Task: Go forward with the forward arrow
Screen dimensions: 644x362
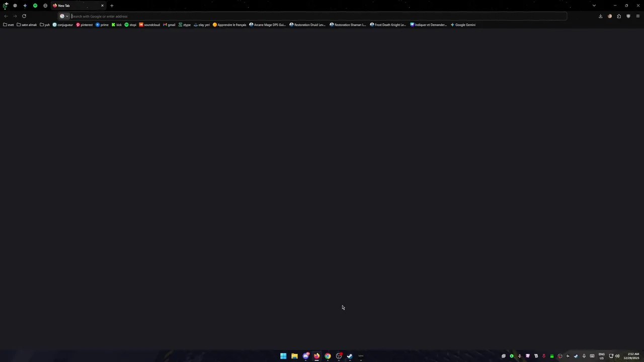Action: tap(15, 16)
